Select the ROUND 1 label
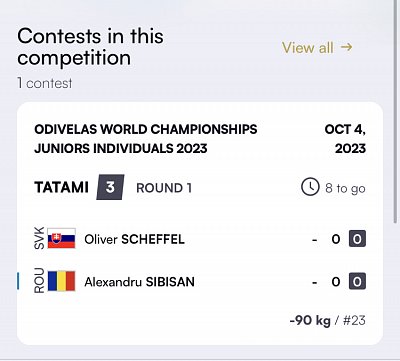Screen dimensions: 400x361 click(x=164, y=188)
